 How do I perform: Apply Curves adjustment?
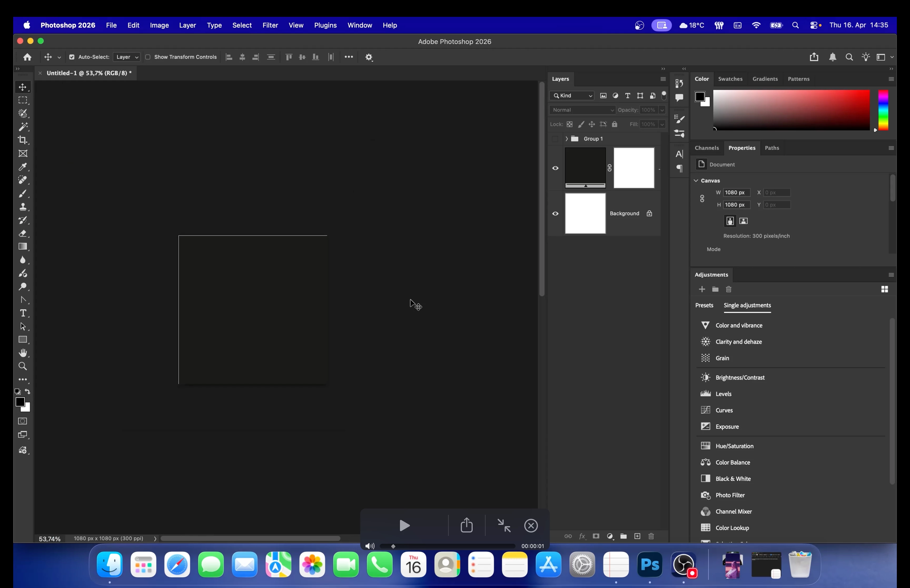click(724, 410)
